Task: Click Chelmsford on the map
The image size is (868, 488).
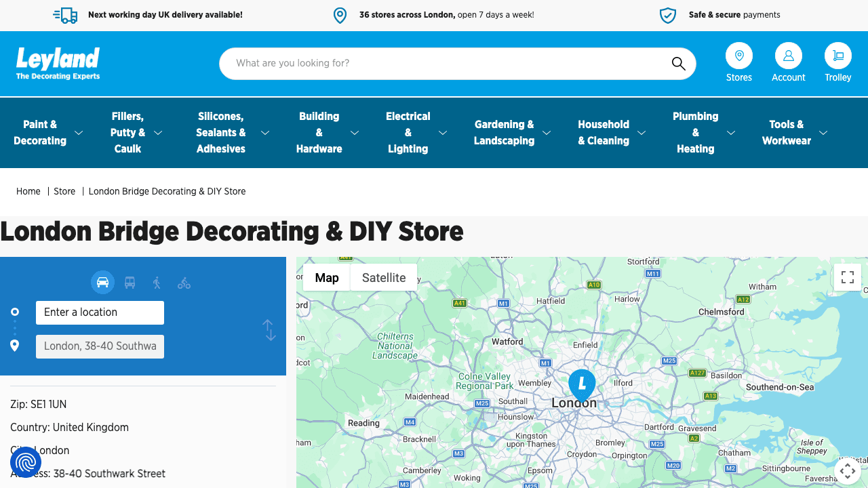Action: point(722,312)
